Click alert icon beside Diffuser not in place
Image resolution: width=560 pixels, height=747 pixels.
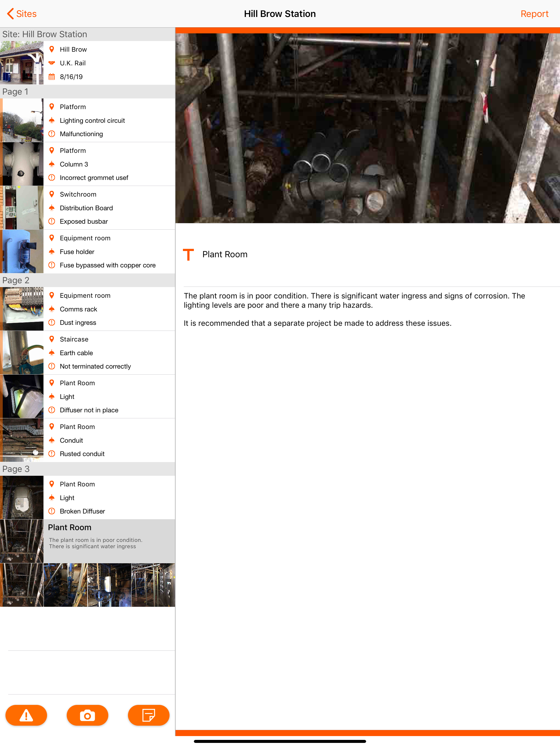tap(52, 410)
